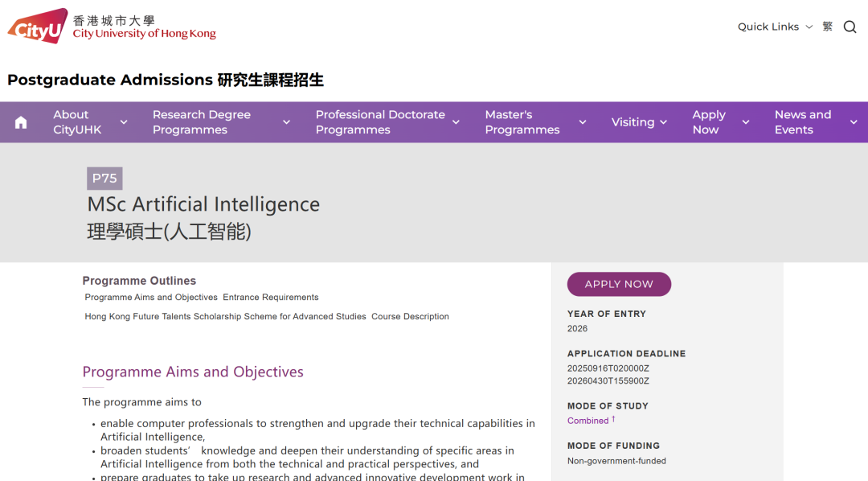
Task: Open the Professional Doctorate Programmes menu
Action: (x=380, y=122)
